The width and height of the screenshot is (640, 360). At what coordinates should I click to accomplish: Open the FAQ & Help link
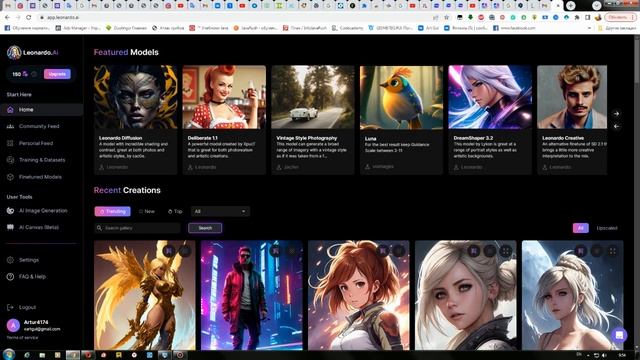[x=32, y=277]
